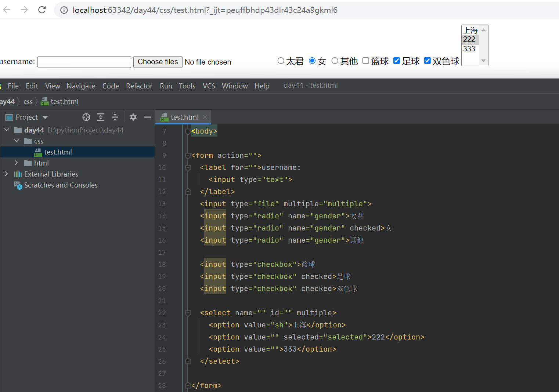Select the 太君 radio button
Image resolution: width=559 pixels, height=392 pixels.
281,61
